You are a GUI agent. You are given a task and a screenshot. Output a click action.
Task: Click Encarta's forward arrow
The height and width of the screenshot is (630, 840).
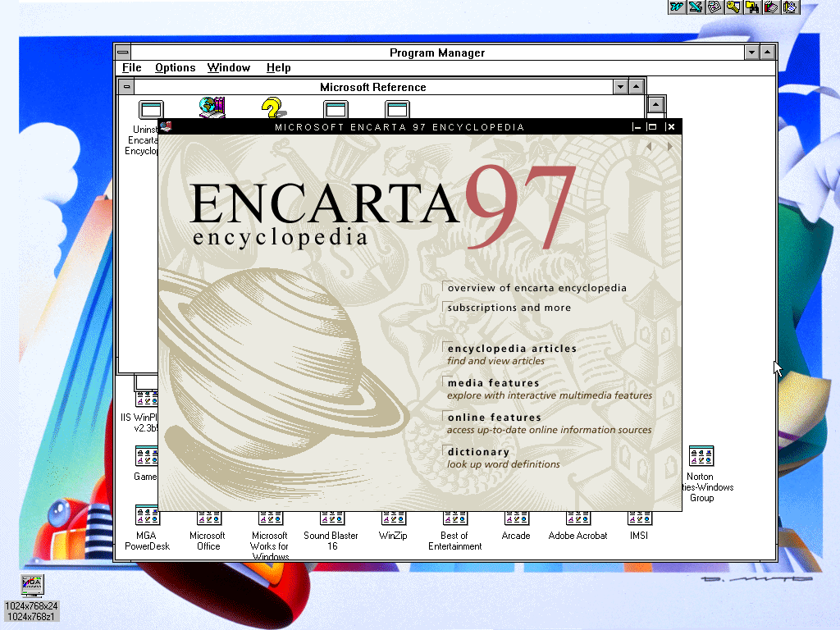pos(669,146)
